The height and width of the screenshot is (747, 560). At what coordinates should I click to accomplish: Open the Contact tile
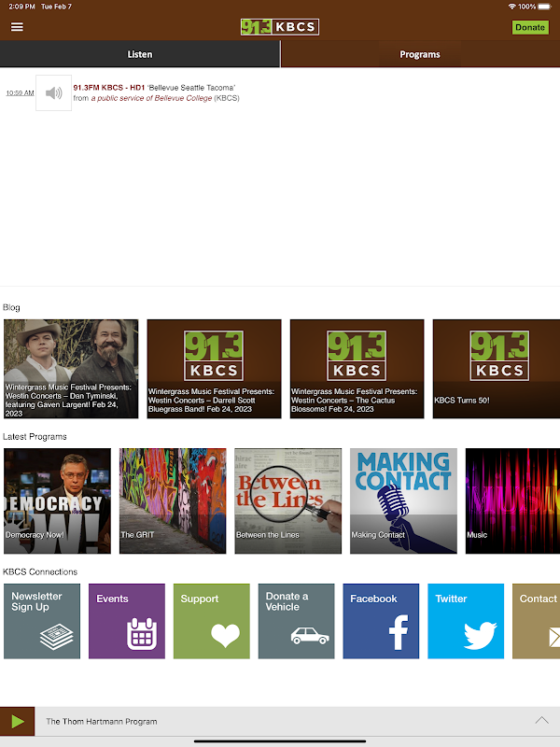(x=536, y=621)
